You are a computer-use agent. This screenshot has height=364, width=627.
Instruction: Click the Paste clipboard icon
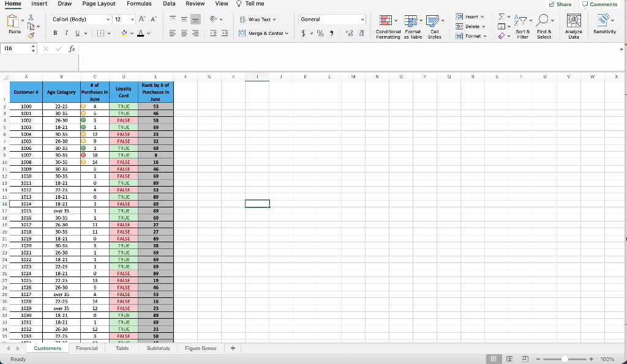[x=13, y=21]
